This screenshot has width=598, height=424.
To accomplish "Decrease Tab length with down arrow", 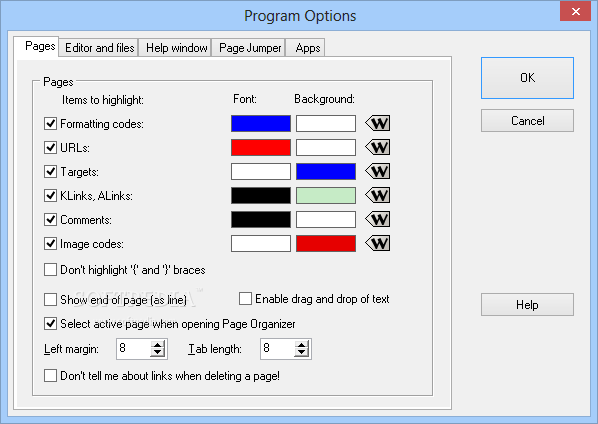I will point(302,353).
